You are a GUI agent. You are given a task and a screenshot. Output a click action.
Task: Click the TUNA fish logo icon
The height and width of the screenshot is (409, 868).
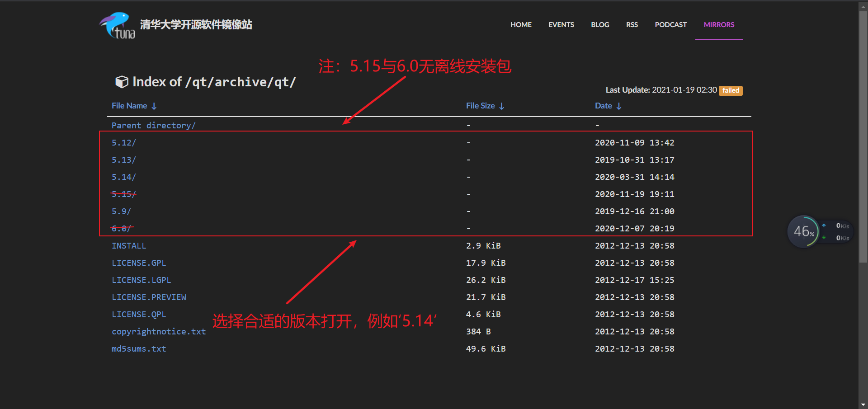click(116, 25)
